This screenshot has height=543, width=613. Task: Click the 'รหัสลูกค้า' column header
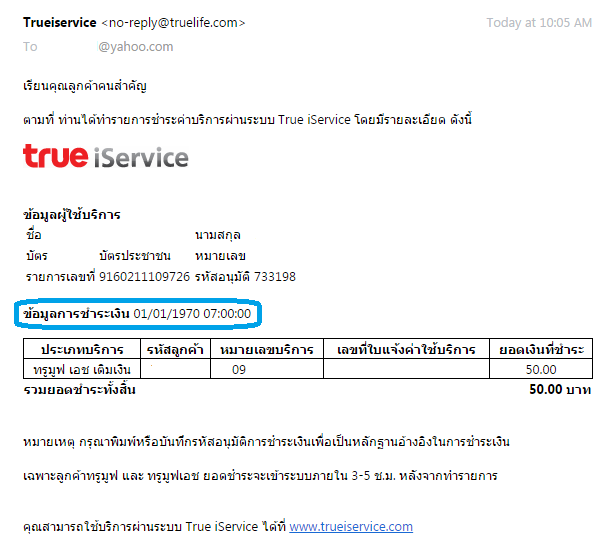pos(175,349)
